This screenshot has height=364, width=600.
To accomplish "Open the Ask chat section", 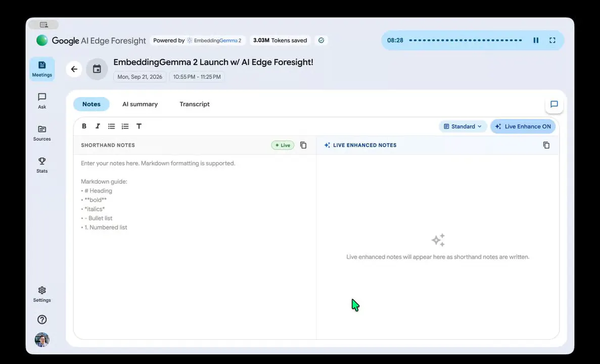I will 42,101.
